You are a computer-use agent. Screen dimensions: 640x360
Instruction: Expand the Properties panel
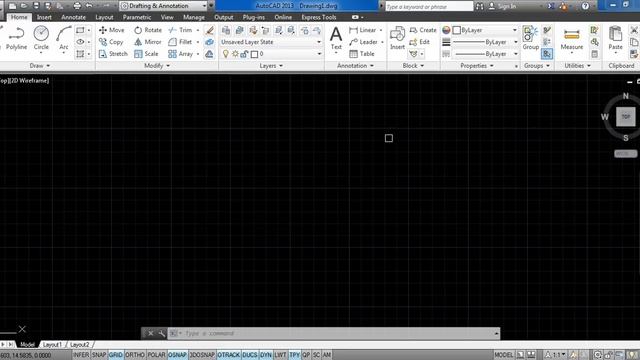coord(477,65)
